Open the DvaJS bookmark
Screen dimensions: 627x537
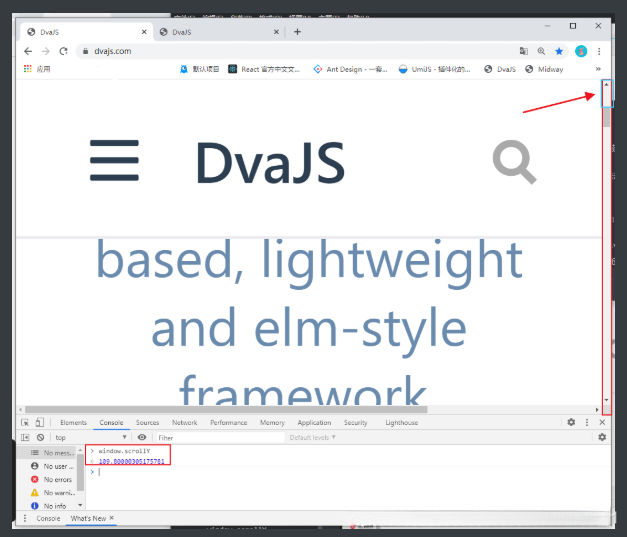pyautogui.click(x=500, y=69)
